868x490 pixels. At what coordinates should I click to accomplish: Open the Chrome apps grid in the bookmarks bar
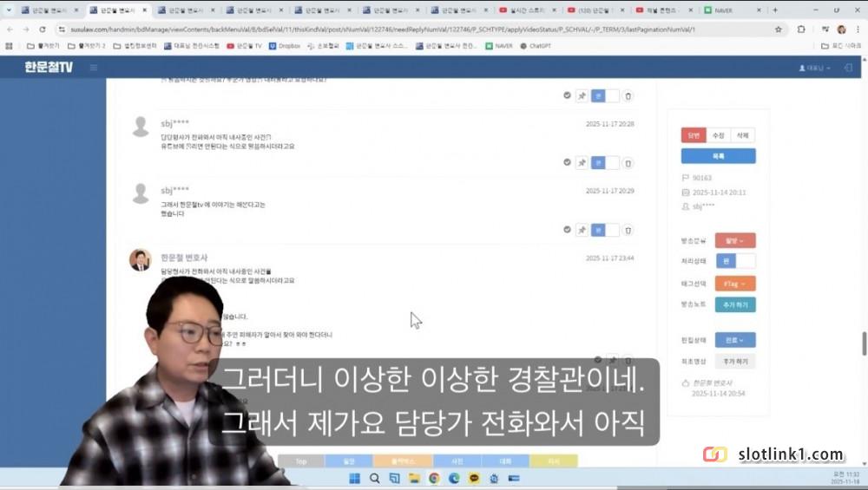(9, 46)
